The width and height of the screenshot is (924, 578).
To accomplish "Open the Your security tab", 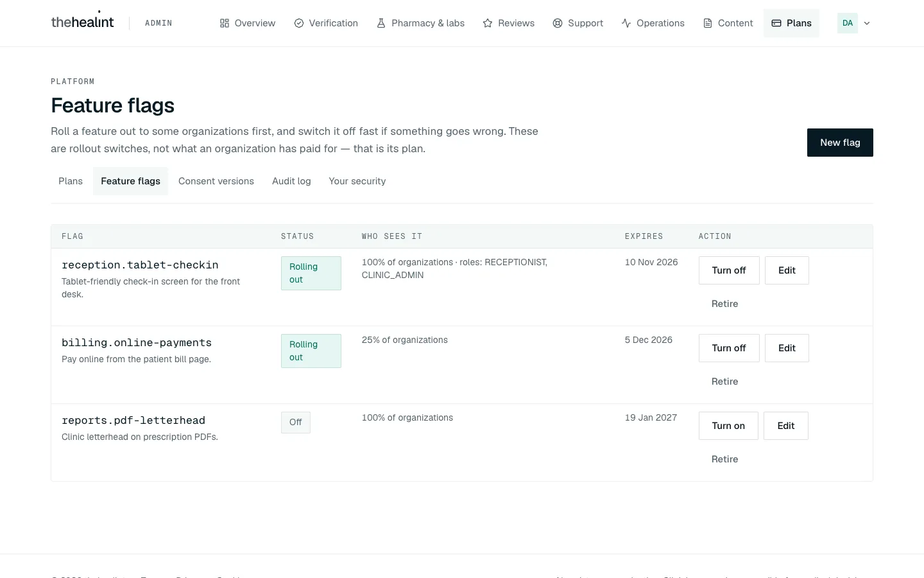I will (x=357, y=181).
